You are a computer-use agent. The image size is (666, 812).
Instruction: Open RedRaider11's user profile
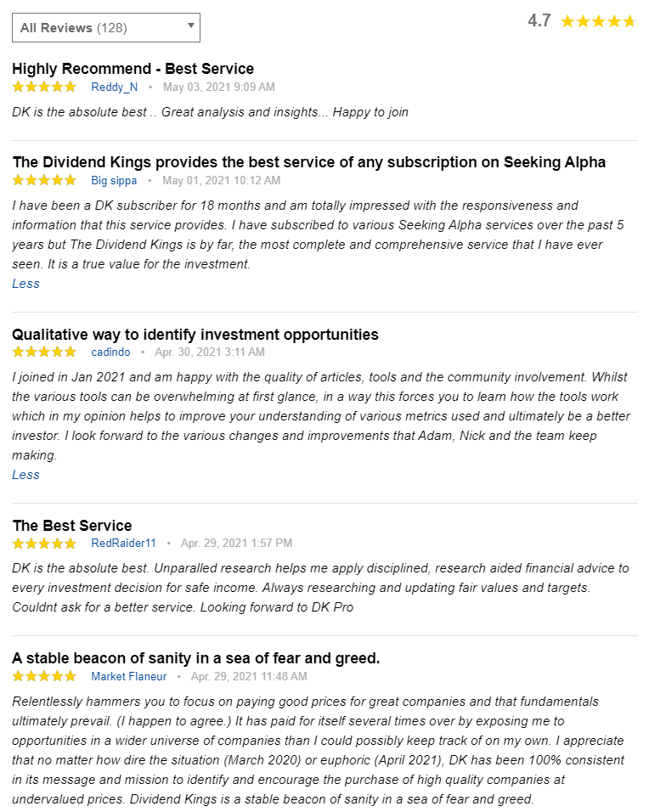[x=123, y=544]
